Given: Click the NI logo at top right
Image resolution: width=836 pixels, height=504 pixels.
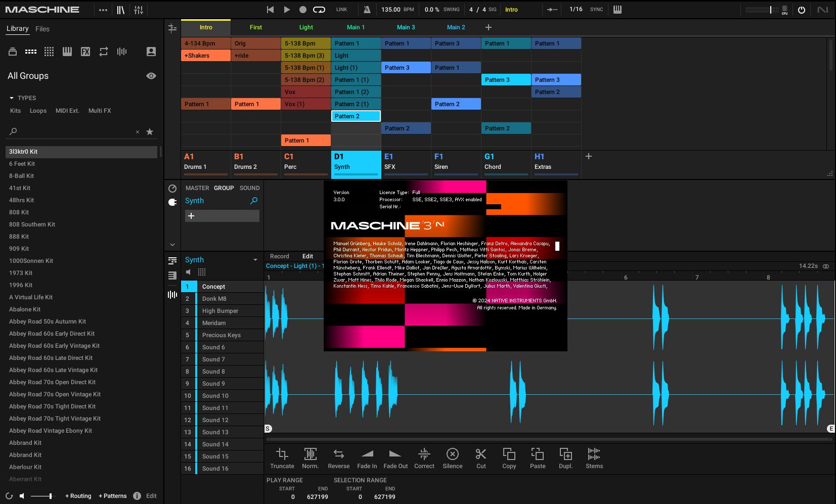Looking at the screenshot, I should pyautogui.click(x=823, y=10).
